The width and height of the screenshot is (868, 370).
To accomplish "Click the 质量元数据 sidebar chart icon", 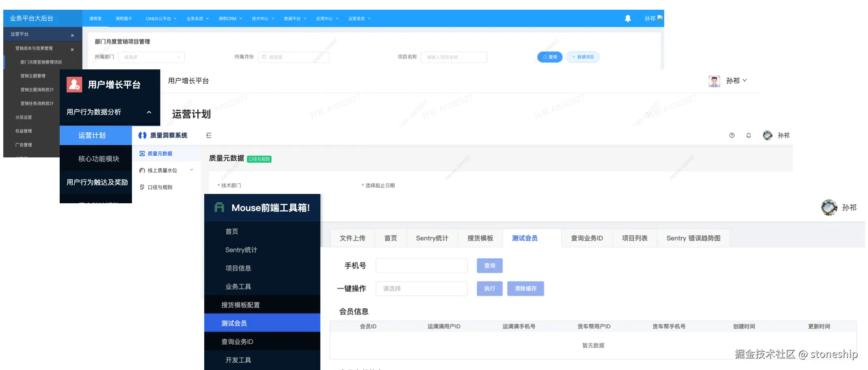I will [x=142, y=154].
